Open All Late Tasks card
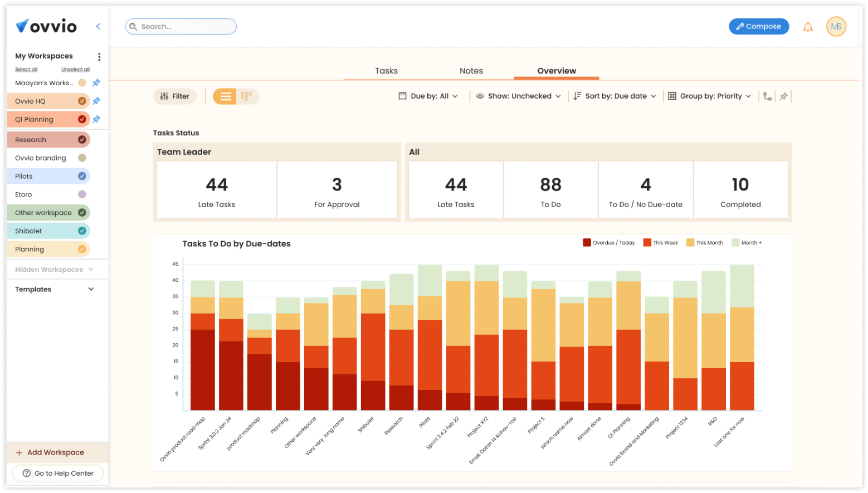 [456, 190]
